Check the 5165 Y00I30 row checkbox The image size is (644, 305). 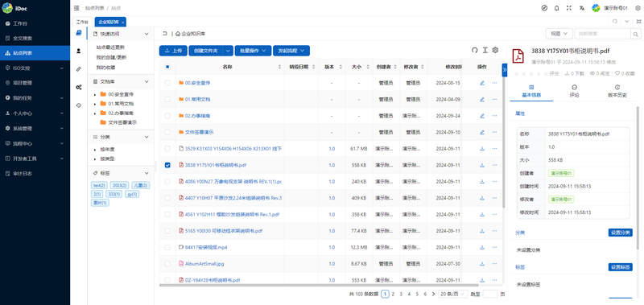point(167,231)
